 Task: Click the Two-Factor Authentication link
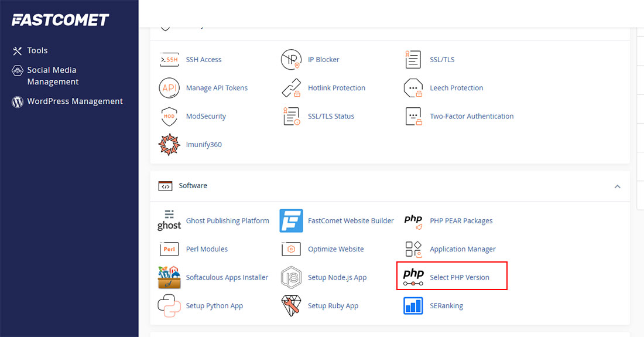[471, 117]
